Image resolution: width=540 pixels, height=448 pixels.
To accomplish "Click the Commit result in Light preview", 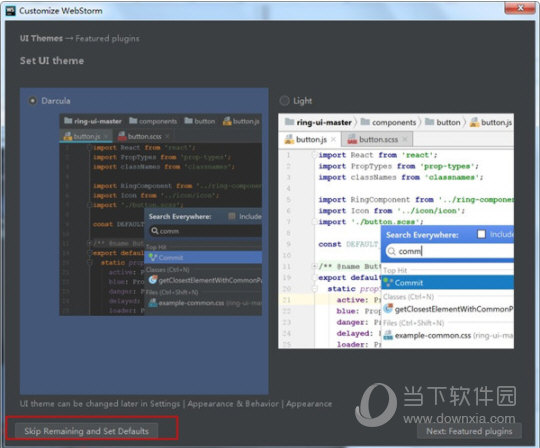I will (448, 283).
